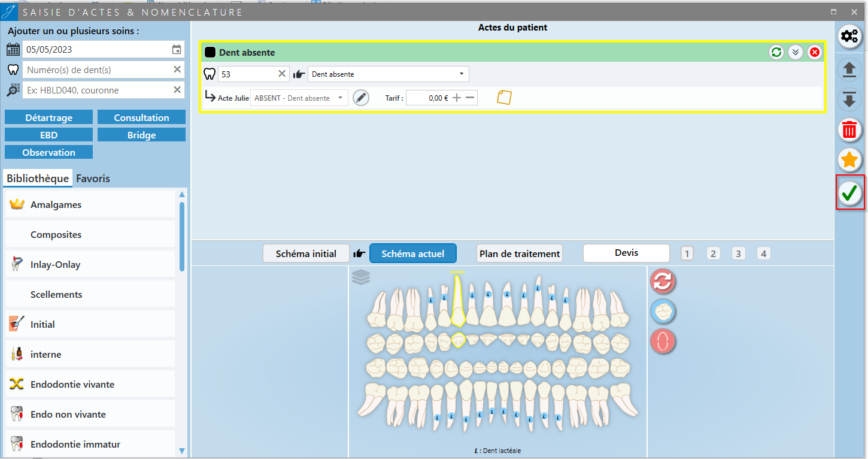Edit Acte Julie with pencil icon
Viewport: 868px width, 459px height.
[360, 98]
